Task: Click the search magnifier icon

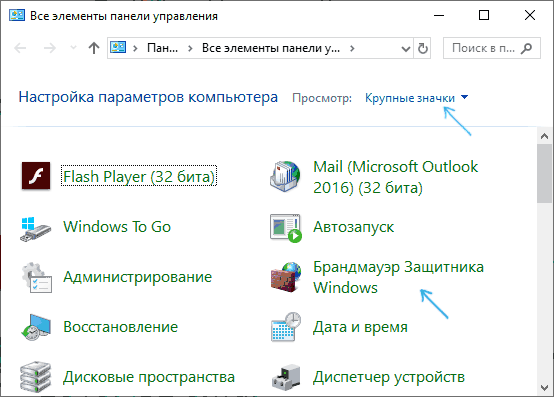Action: point(526,48)
